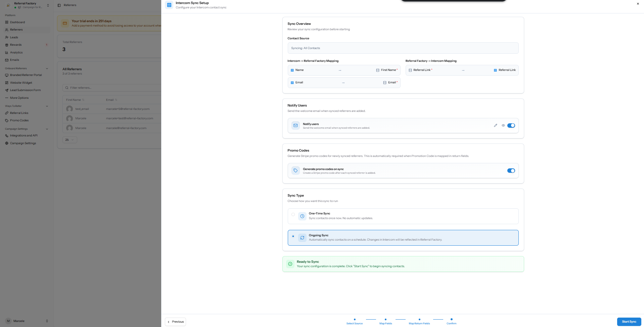Click the Referral Links chain icon
Viewport: 644px width, 327px height.
click(x=7, y=113)
